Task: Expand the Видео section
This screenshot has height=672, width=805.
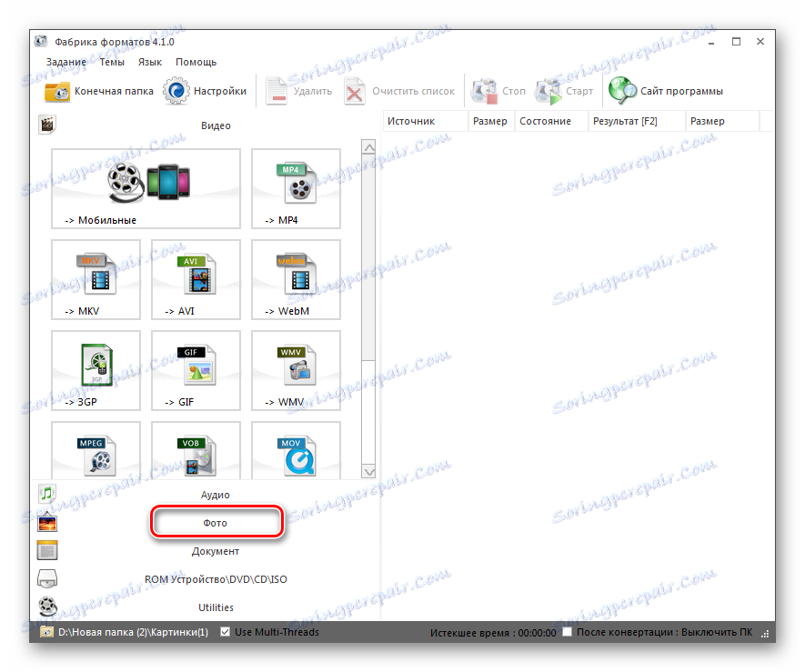Action: tap(216, 125)
